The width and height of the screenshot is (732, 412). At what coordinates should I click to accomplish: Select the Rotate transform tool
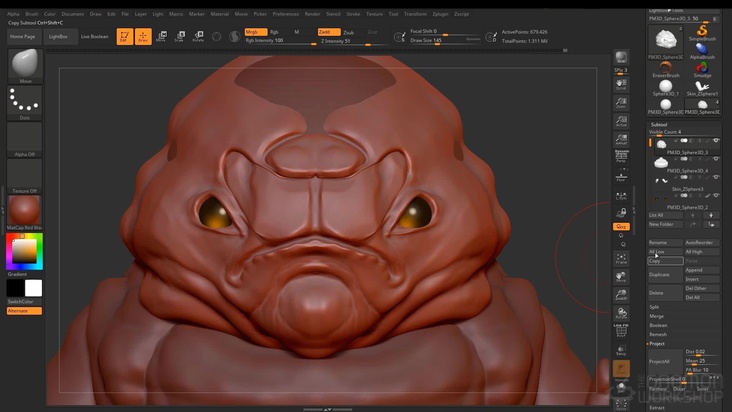198,36
